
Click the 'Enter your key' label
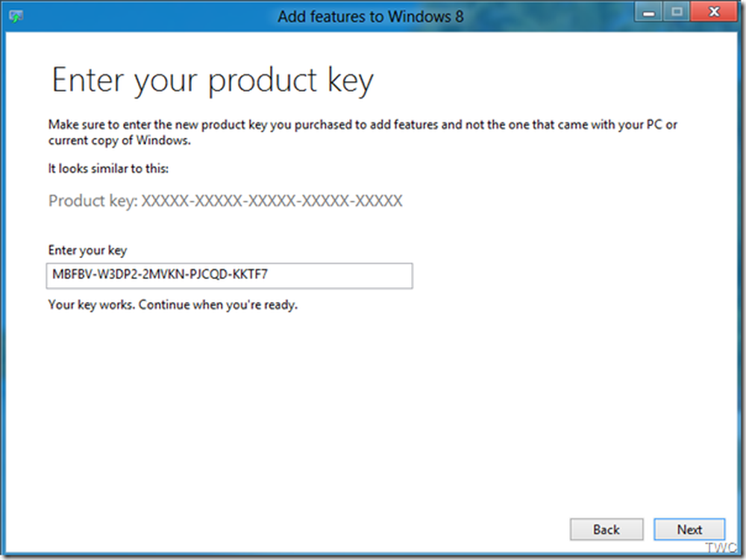(x=87, y=251)
